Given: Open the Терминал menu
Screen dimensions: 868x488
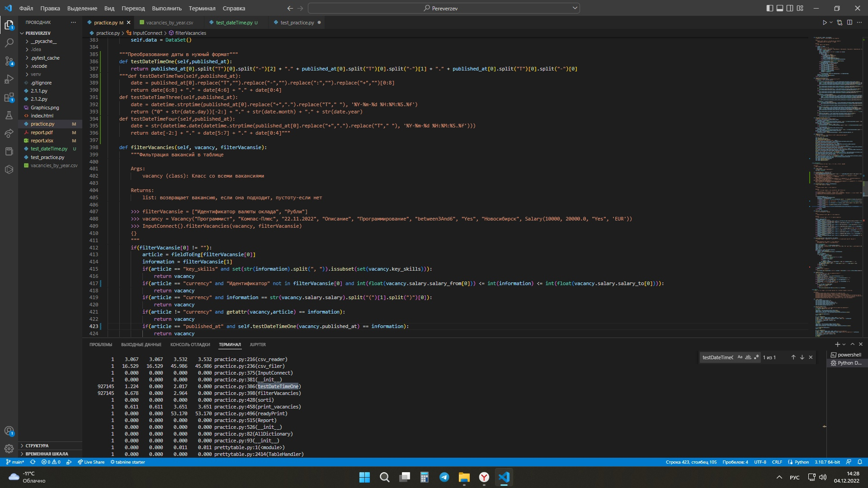Looking at the screenshot, I should [x=201, y=8].
